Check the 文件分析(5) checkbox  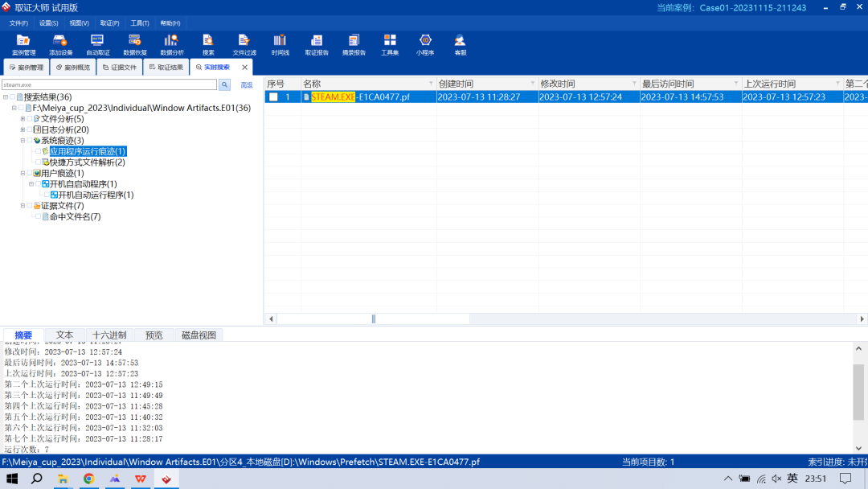click(x=30, y=118)
